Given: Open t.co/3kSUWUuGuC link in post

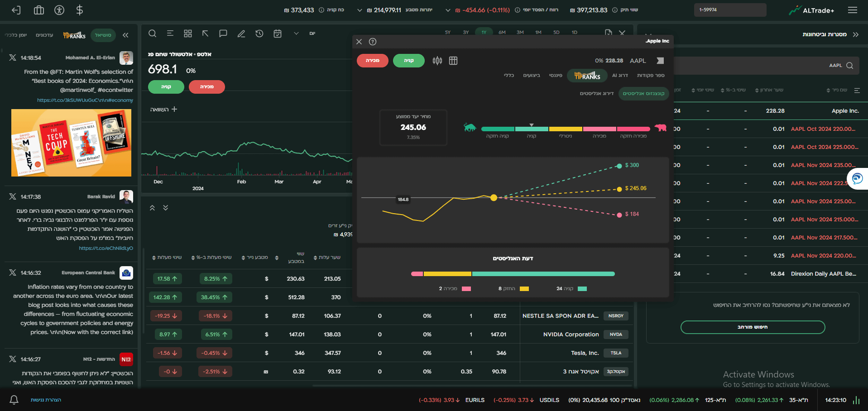Looking at the screenshot, I should 85,100.
